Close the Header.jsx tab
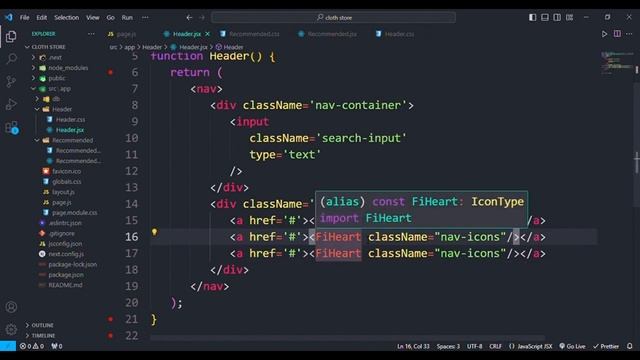 pos(207,34)
